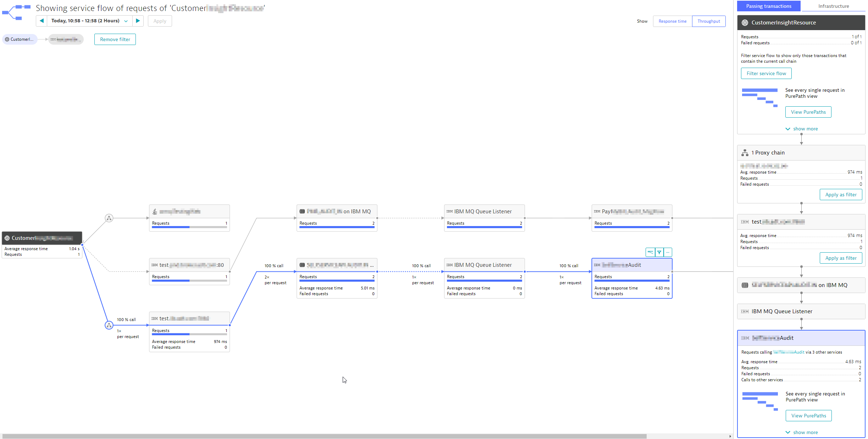The width and height of the screenshot is (868, 439).
Task: Expand show more in Audit panel
Action: pos(801,432)
